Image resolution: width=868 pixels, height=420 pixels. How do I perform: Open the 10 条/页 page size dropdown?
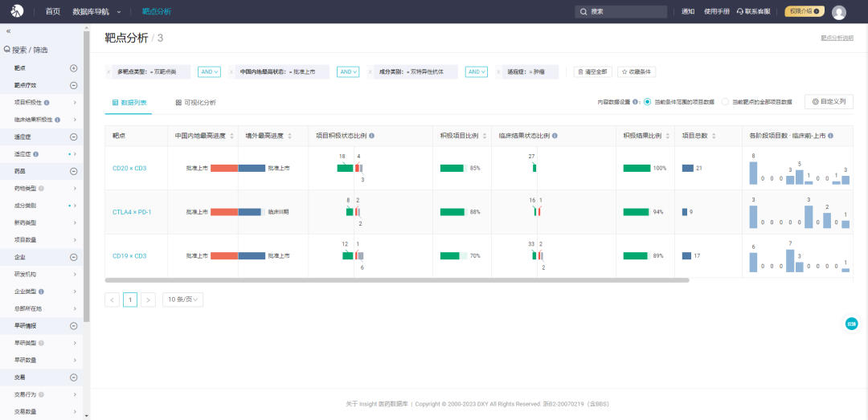(x=182, y=300)
